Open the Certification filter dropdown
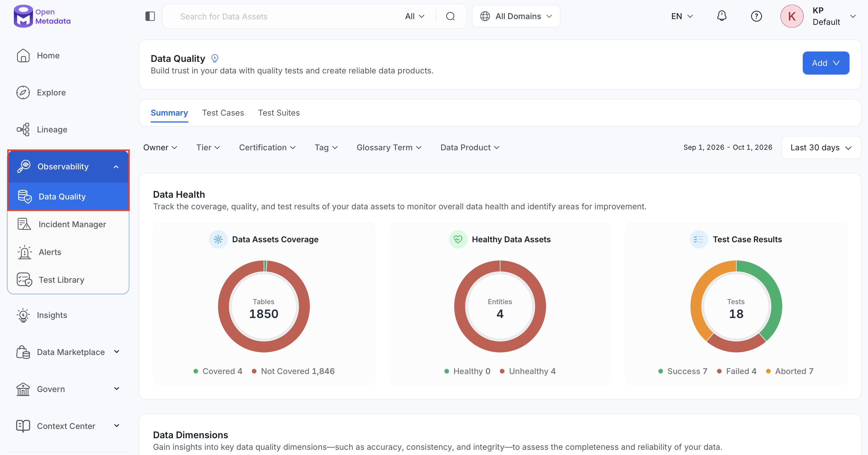 (267, 148)
